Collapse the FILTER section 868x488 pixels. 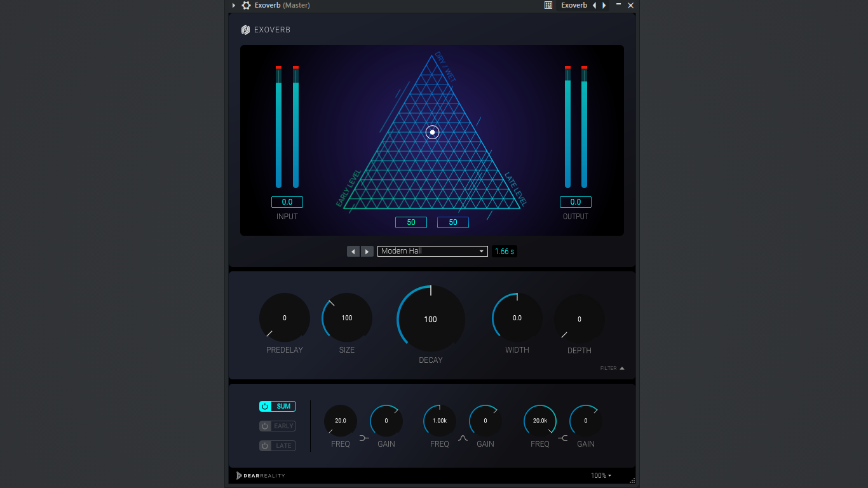pyautogui.click(x=613, y=368)
